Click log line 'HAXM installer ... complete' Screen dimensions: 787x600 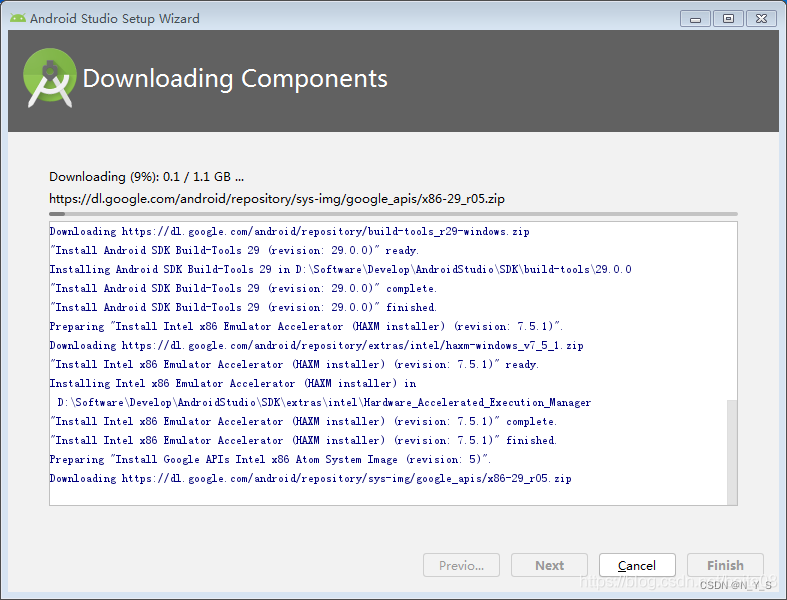pos(303,422)
